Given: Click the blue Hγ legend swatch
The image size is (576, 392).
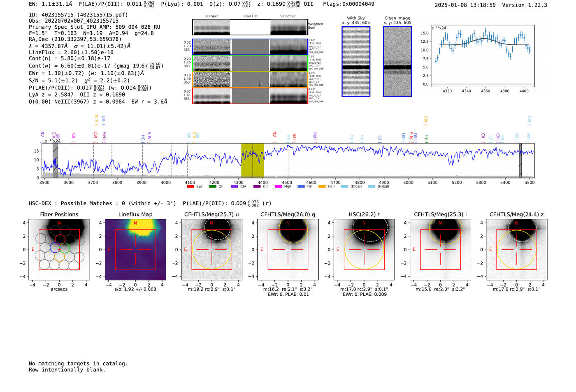Looking at the screenshot, I should [301, 186].
